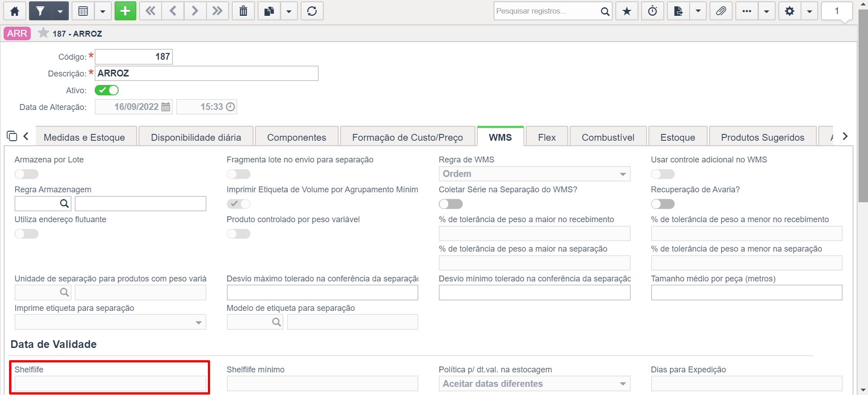
Task: Toggle Coletar Série na Separação switch
Action: 451,204
